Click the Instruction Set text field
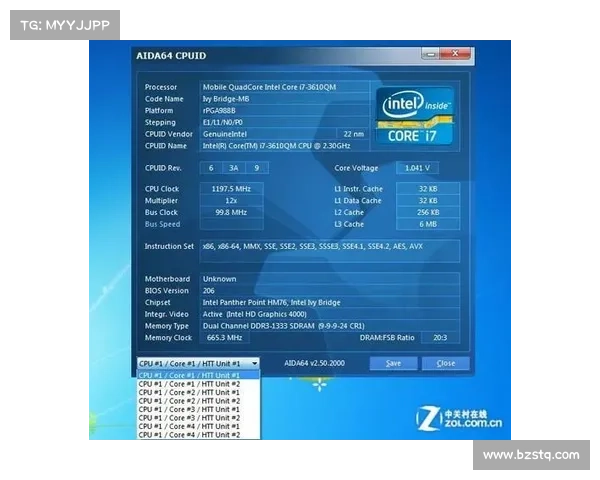This screenshot has height=480, width=600. coord(329,251)
